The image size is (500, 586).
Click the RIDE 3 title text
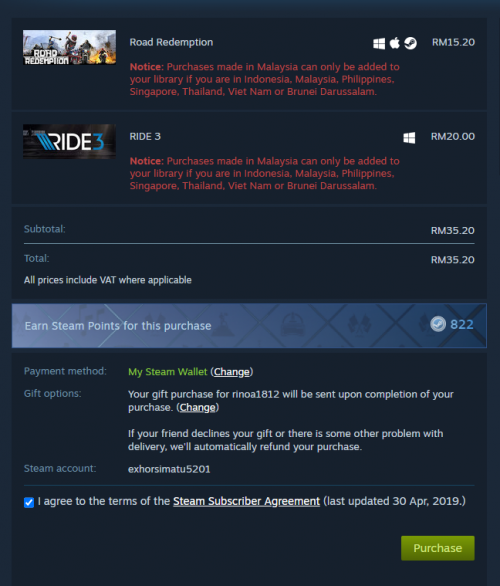tap(145, 136)
